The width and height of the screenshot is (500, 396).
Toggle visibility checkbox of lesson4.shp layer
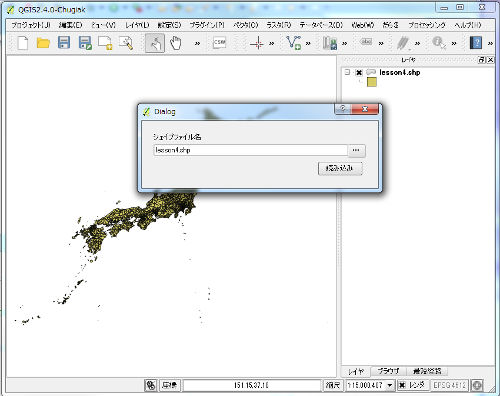[x=359, y=72]
